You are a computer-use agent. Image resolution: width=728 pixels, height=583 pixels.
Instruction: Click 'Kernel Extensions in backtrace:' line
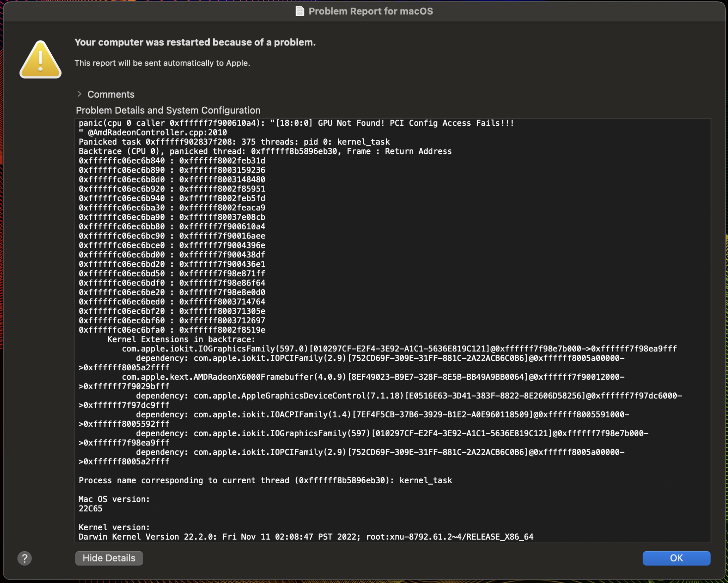[x=181, y=339]
